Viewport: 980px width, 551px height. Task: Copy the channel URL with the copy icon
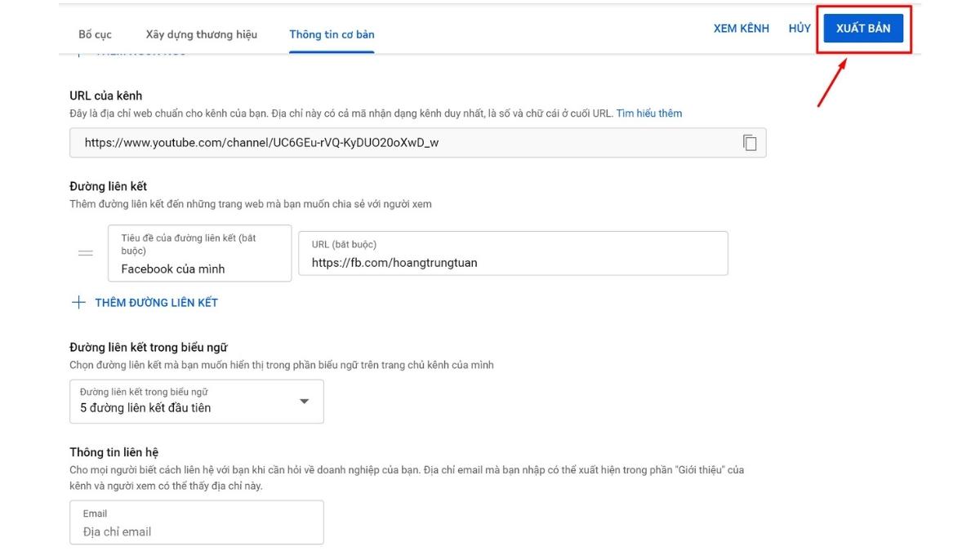[x=750, y=143]
